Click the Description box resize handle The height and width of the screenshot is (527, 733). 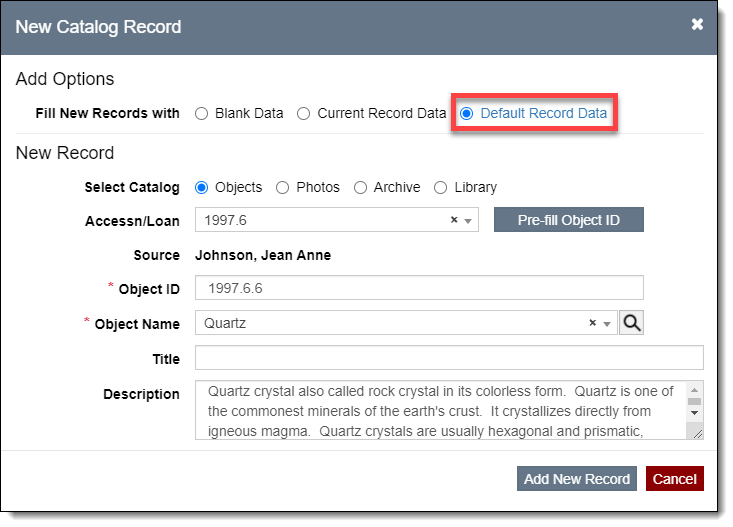coord(696,432)
